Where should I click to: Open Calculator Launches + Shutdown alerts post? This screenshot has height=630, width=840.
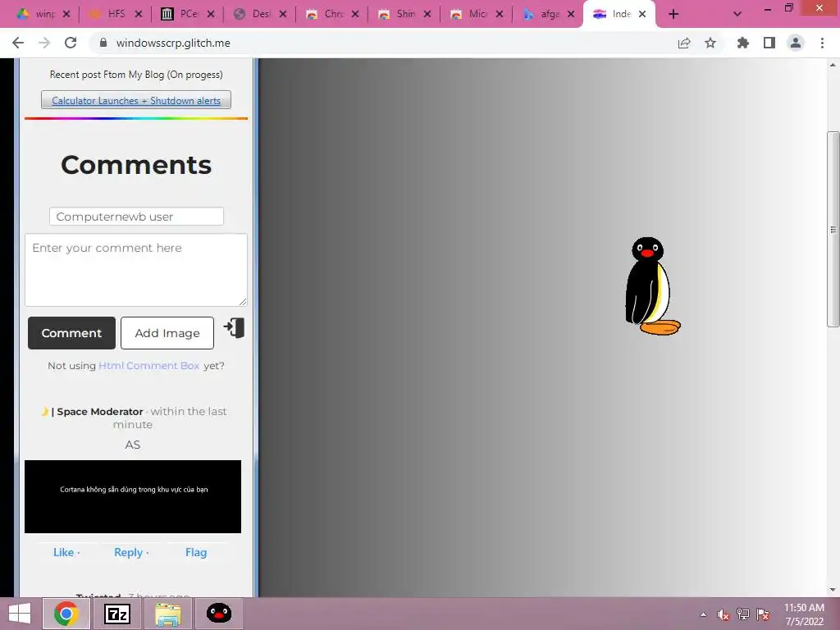(136, 100)
